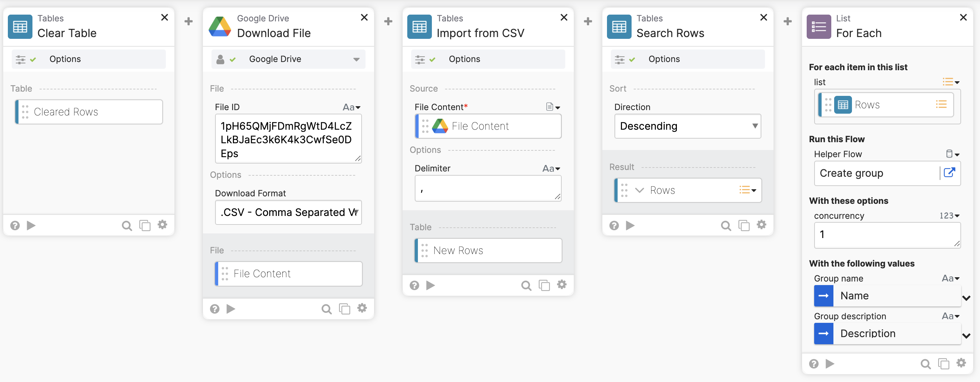
Task: Click search icon on Import from CSV card
Action: (526, 285)
